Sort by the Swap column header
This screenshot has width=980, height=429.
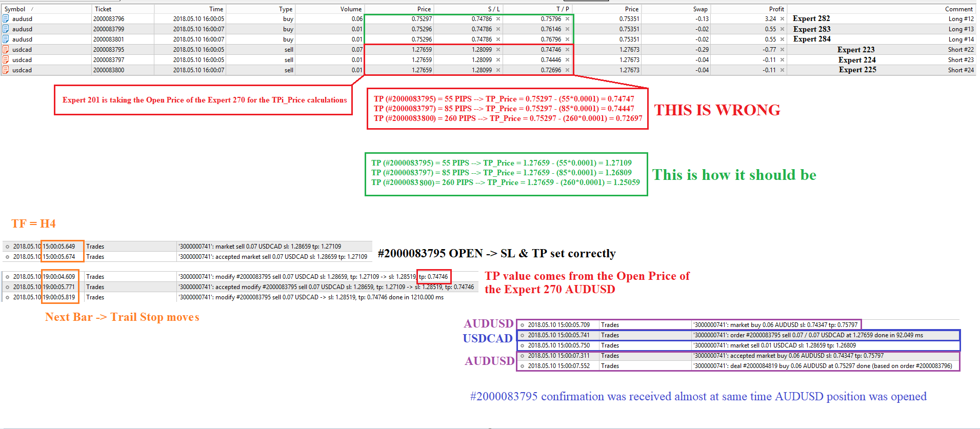click(x=675, y=9)
